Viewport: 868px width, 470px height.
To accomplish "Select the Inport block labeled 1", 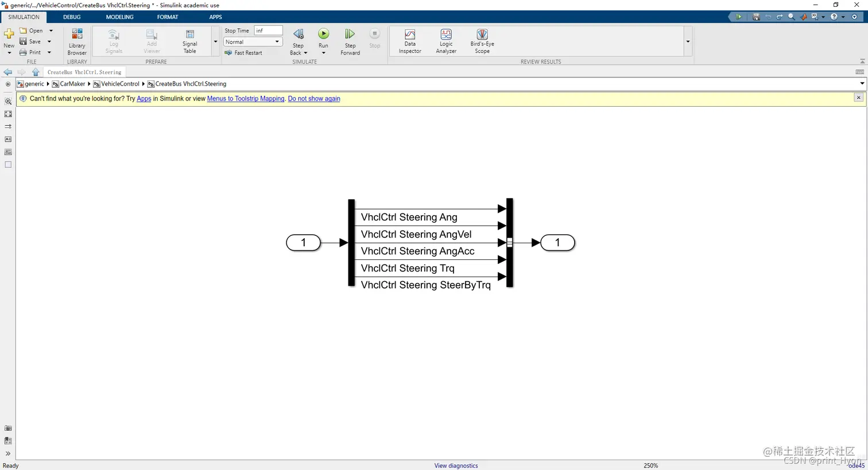I will click(304, 243).
